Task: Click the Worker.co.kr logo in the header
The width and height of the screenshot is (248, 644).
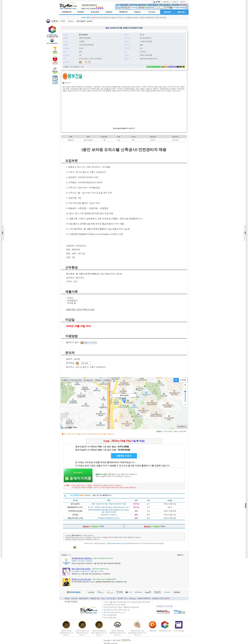Action: click(x=68, y=6)
